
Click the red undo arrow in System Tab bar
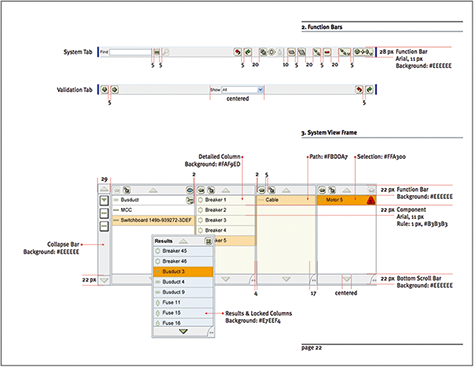point(238,52)
